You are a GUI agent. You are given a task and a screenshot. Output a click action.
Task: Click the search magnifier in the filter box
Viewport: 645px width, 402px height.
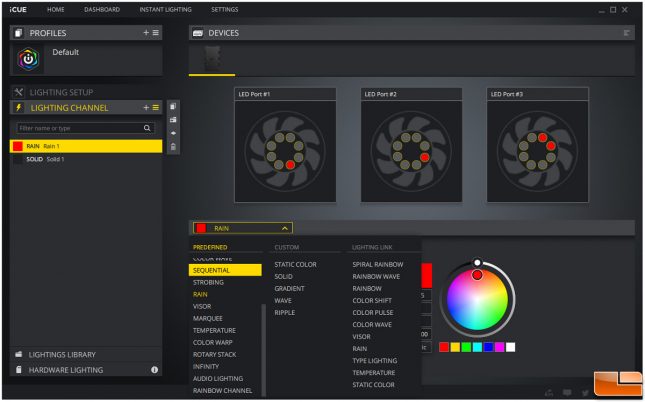point(147,128)
